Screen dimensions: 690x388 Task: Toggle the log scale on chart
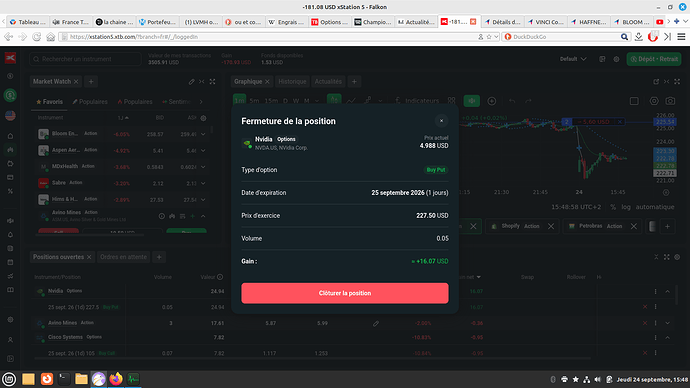626,207
